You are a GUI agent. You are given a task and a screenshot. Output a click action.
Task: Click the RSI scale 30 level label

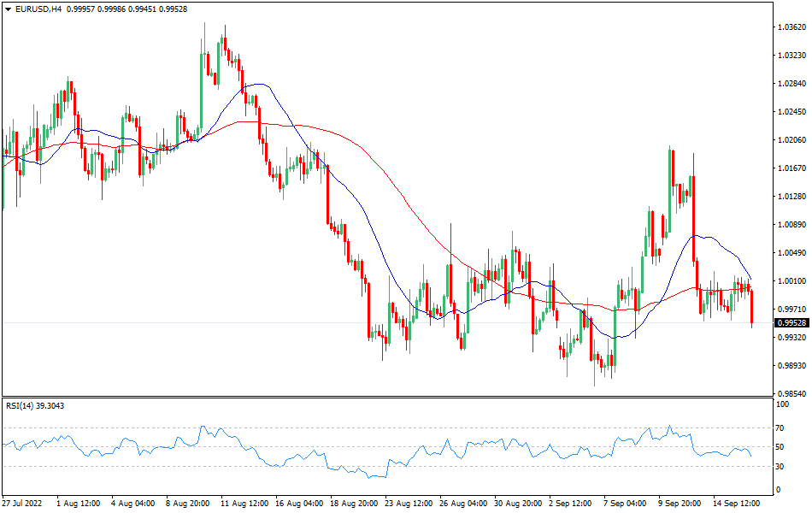[x=780, y=466]
